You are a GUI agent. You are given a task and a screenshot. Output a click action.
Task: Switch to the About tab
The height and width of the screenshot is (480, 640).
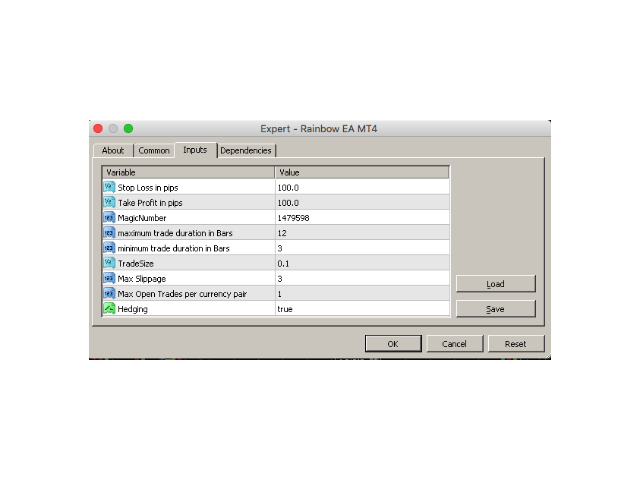113,151
